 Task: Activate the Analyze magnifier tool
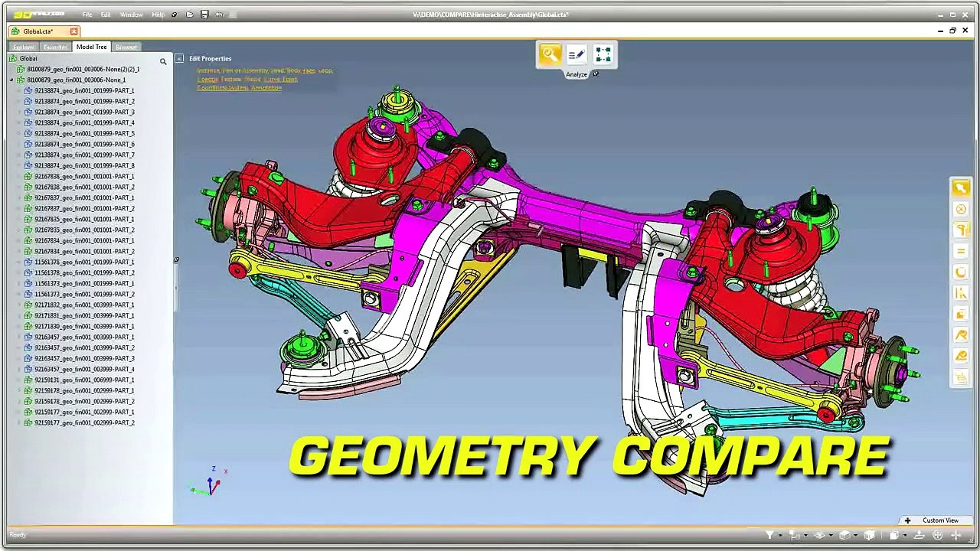coord(549,54)
